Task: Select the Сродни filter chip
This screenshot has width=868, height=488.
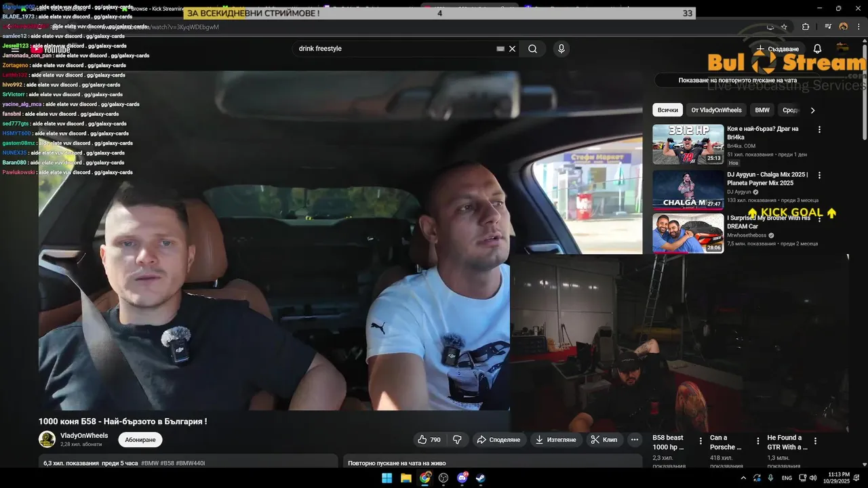Action: tap(790, 110)
